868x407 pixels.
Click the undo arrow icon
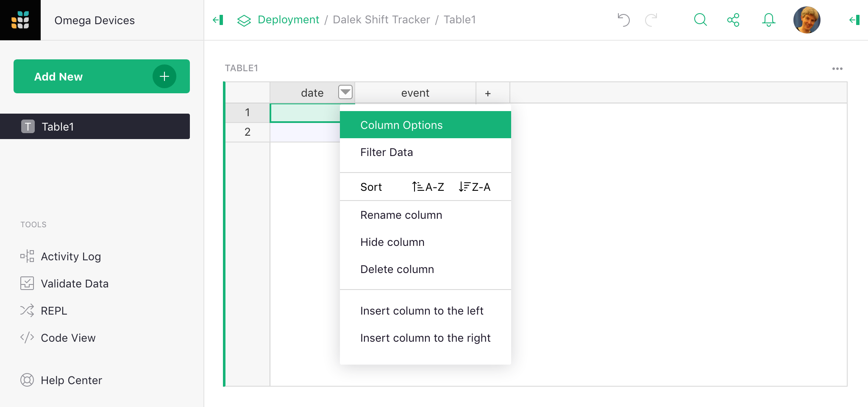623,20
